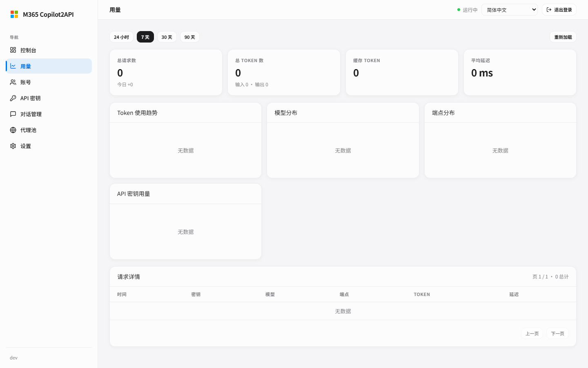Click the 模型分布 panel title
Image resolution: width=588 pixels, height=368 pixels.
(286, 113)
